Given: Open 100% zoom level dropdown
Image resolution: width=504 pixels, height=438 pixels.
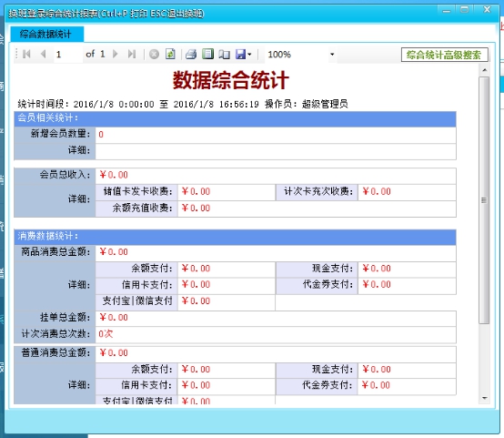Looking at the screenshot, I should [332, 54].
